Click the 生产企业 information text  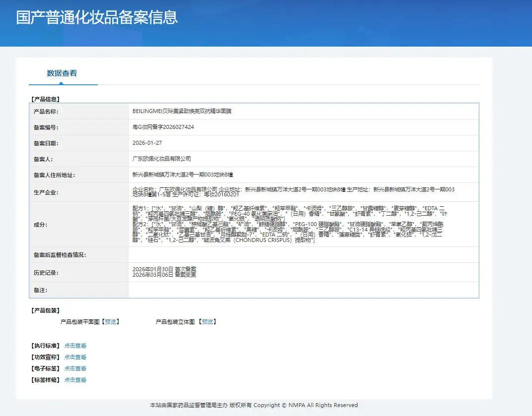coord(293,192)
